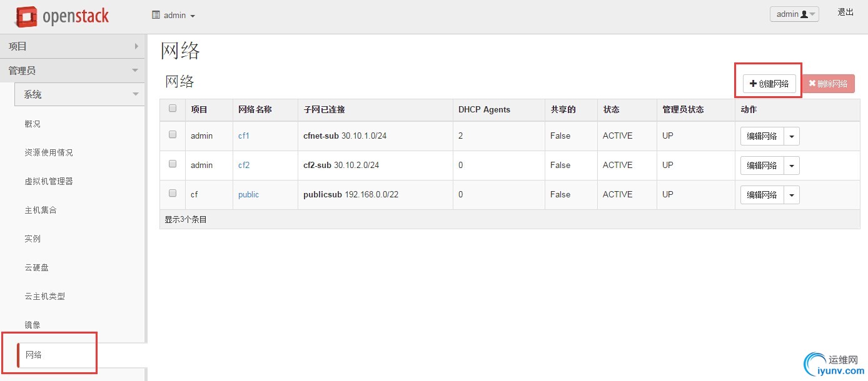
Task: Click the OpenStack logo
Action: [x=62, y=16]
